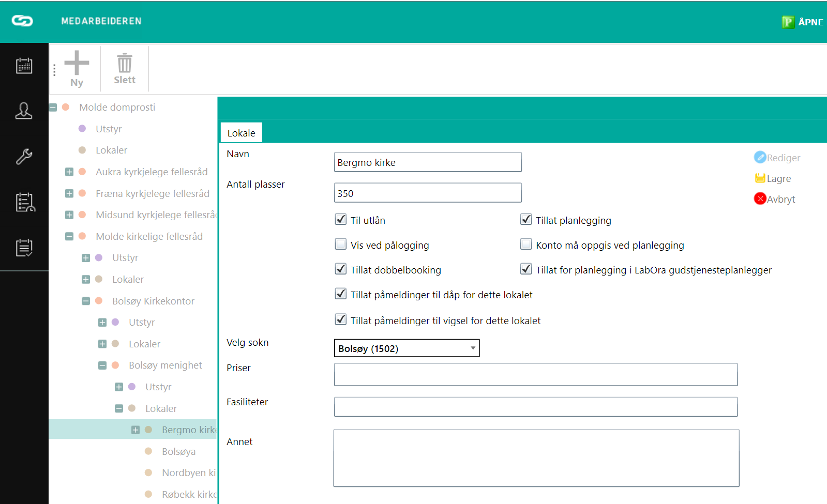Screen dimensions: 827x504
Task: Expand Lokaler under Bolsøy Kirkekontor
Action: point(102,344)
